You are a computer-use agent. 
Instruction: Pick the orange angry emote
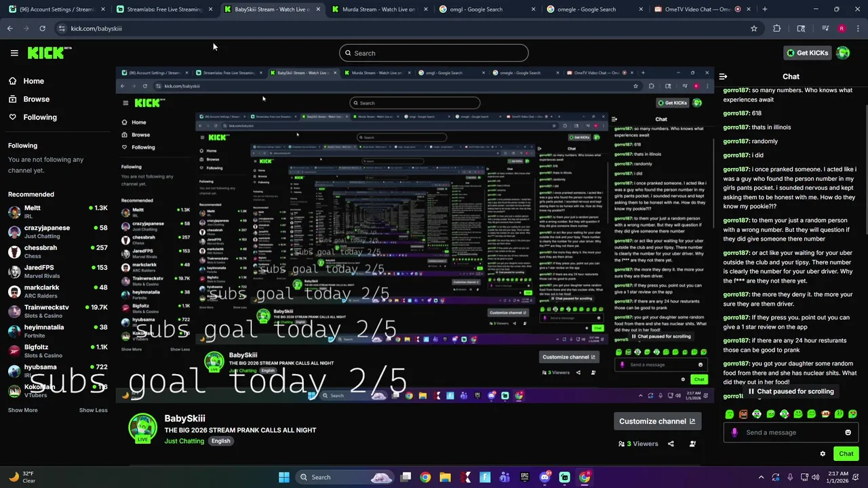[743, 414]
